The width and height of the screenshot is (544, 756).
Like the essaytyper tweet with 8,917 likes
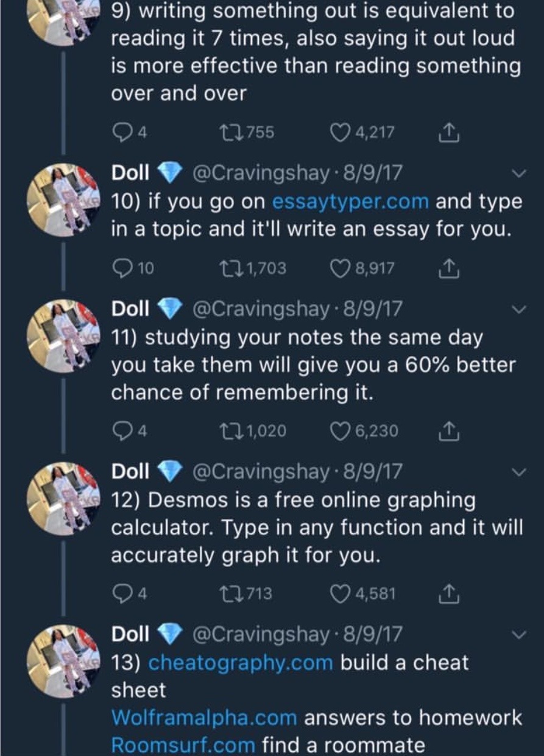pyautogui.click(x=339, y=268)
